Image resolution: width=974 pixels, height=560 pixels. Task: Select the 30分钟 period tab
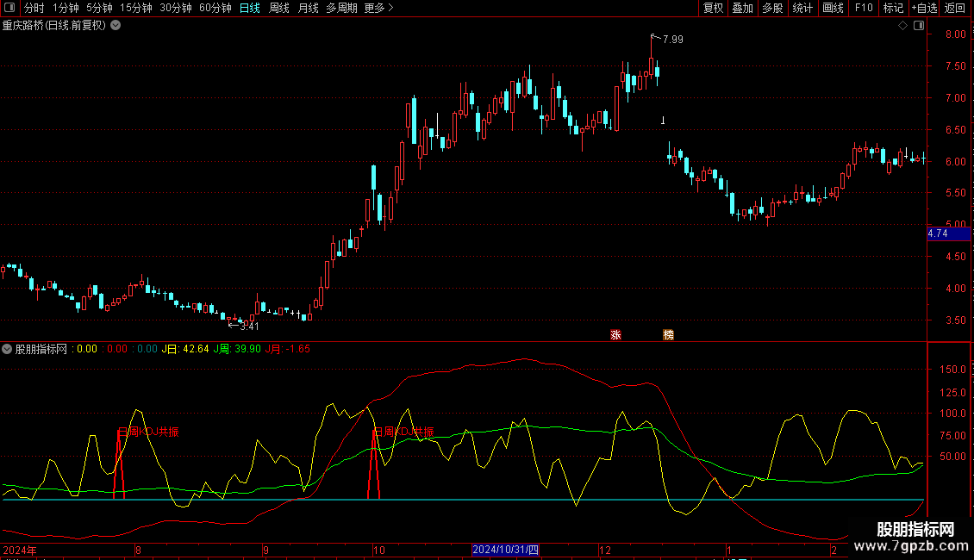click(176, 8)
